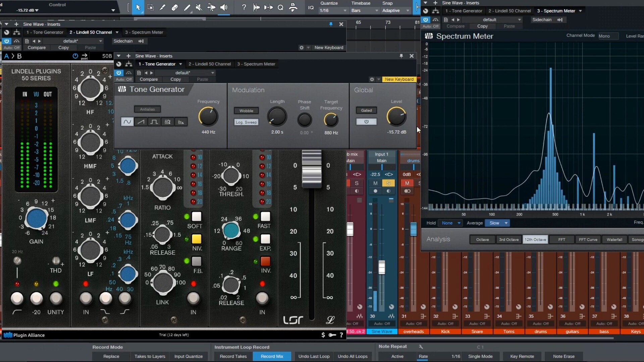
Task: Click the Input 1 channel fader handle
Action: pyautogui.click(x=382, y=267)
